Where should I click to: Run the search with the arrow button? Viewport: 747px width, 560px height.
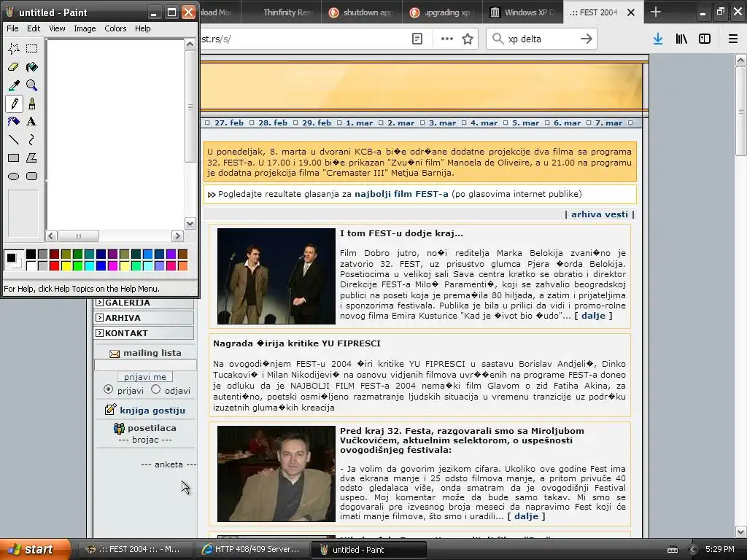[587, 39]
